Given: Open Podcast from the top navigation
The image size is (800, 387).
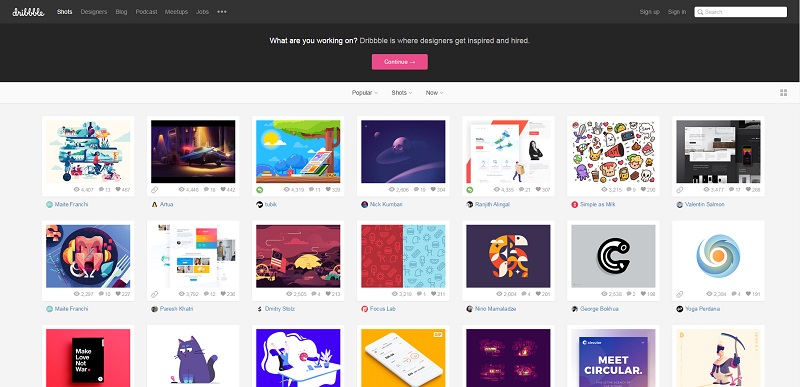Looking at the screenshot, I should pyautogui.click(x=146, y=12).
